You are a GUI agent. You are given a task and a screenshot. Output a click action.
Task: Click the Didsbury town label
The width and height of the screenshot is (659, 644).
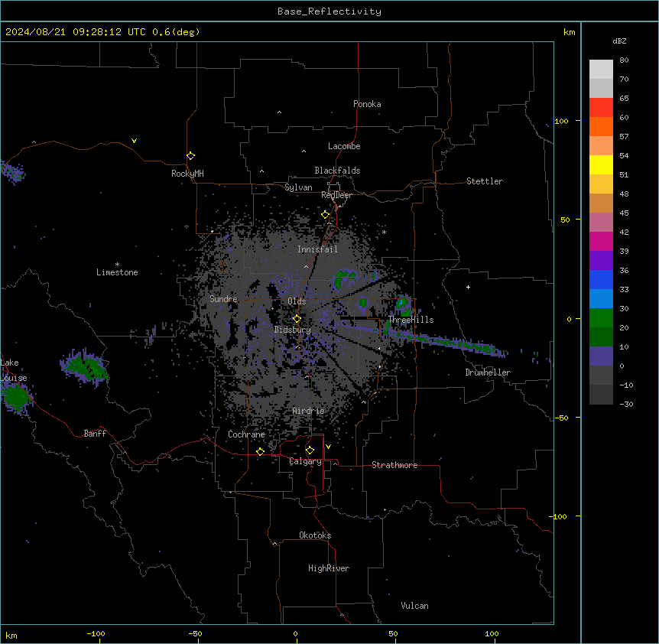(293, 330)
